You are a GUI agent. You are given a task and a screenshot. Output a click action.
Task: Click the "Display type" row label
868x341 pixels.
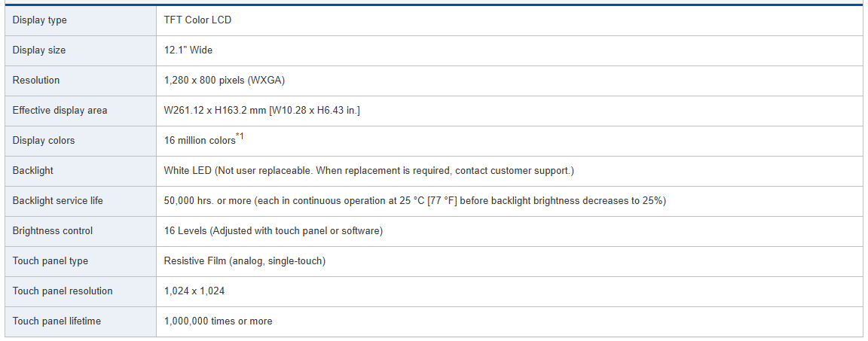click(39, 20)
